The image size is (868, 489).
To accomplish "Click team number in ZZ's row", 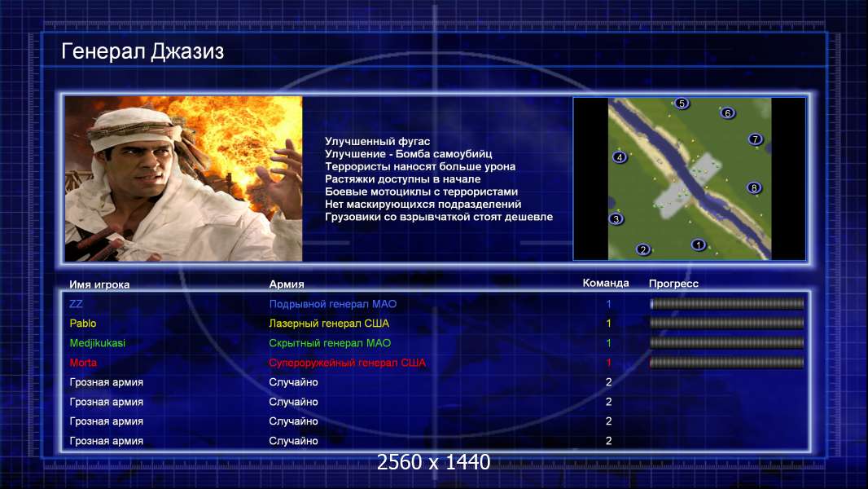I will pyautogui.click(x=608, y=303).
